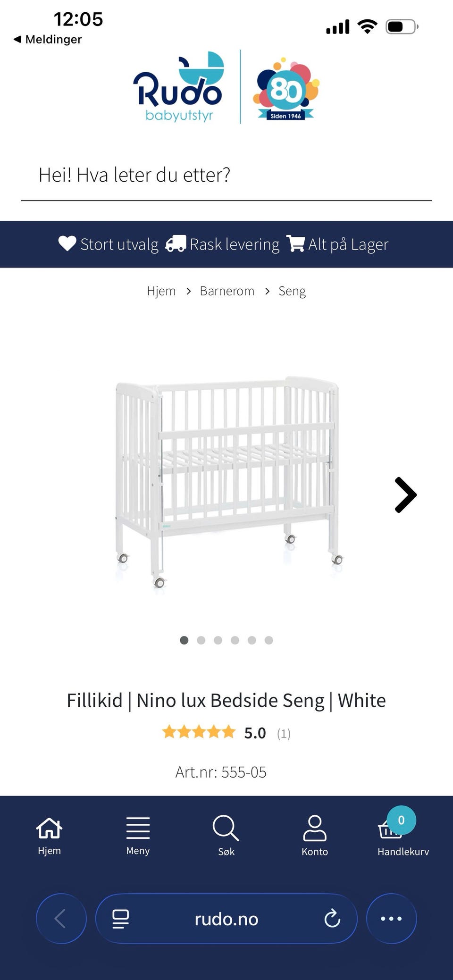453x980 pixels.
Task: Open Barnerom breadcrumb link
Action: point(227,291)
